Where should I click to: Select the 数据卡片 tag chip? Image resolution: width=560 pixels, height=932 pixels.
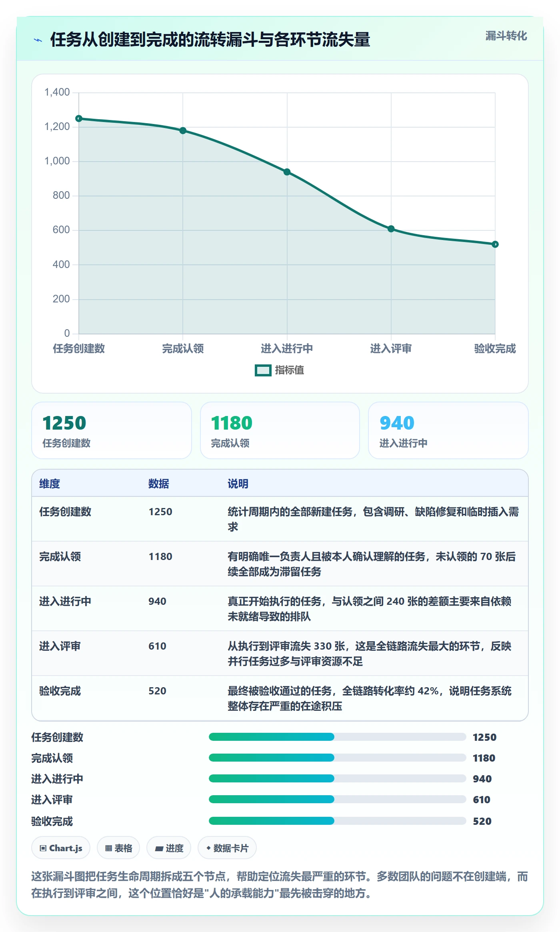pos(227,848)
